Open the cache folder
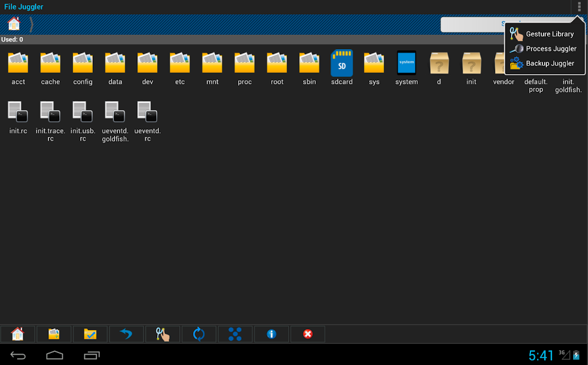 (50, 68)
